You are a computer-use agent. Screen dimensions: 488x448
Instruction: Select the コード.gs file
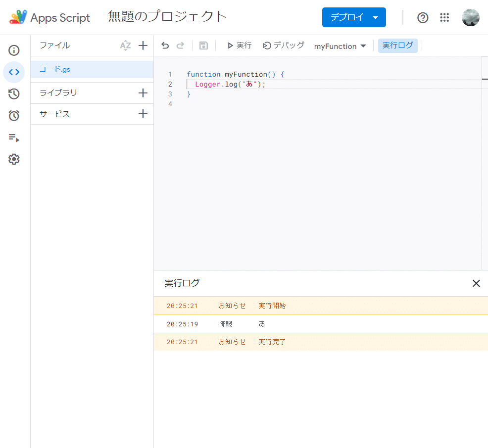pyautogui.click(x=92, y=69)
